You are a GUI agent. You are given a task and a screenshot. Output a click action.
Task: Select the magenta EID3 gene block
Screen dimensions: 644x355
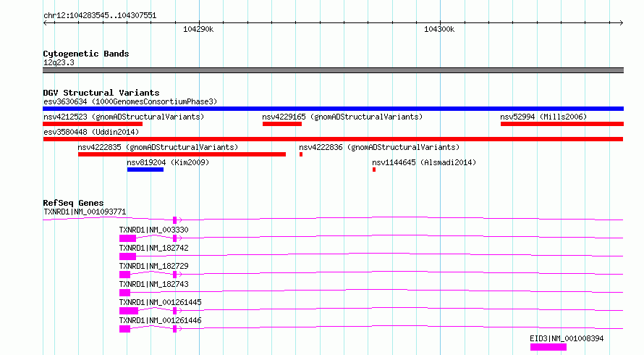(x=548, y=347)
